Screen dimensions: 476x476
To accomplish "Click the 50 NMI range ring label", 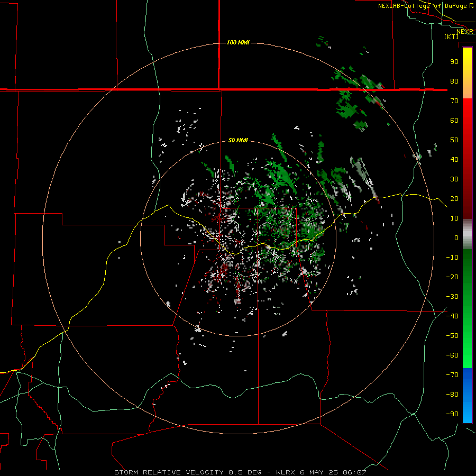I will 238,140.
